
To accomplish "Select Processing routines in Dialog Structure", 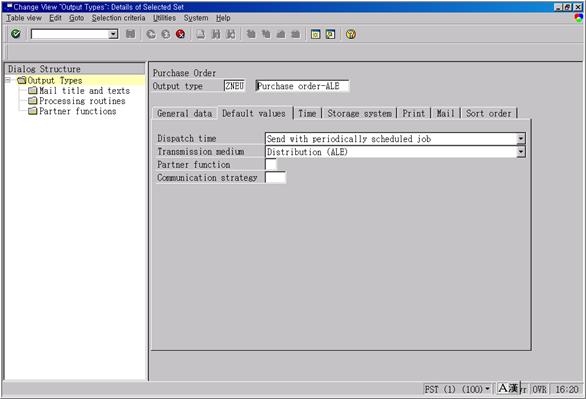I will [82, 101].
